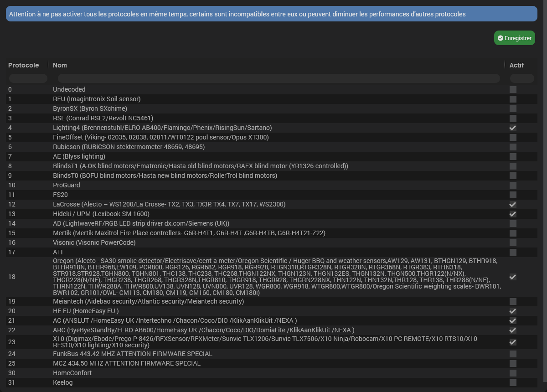Screen dimensions: 547x392
Task: Sort by the Nom column header
Action: pyautogui.click(x=60, y=65)
